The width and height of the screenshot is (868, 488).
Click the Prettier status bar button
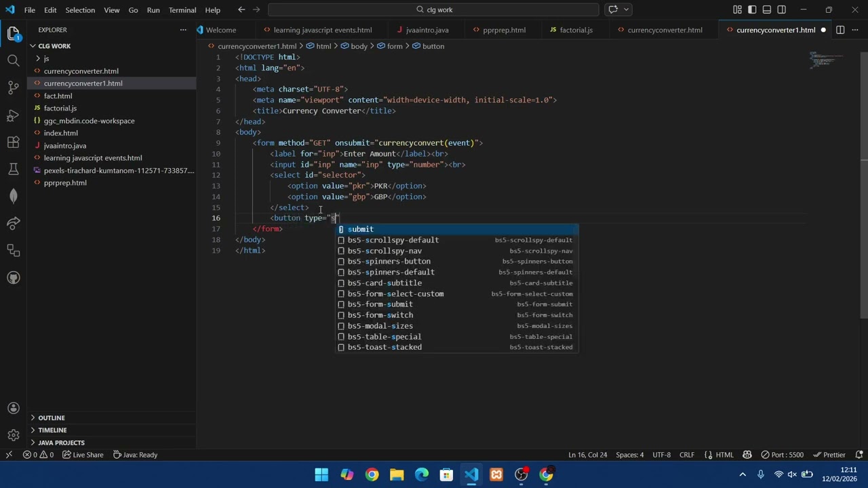(829, 455)
